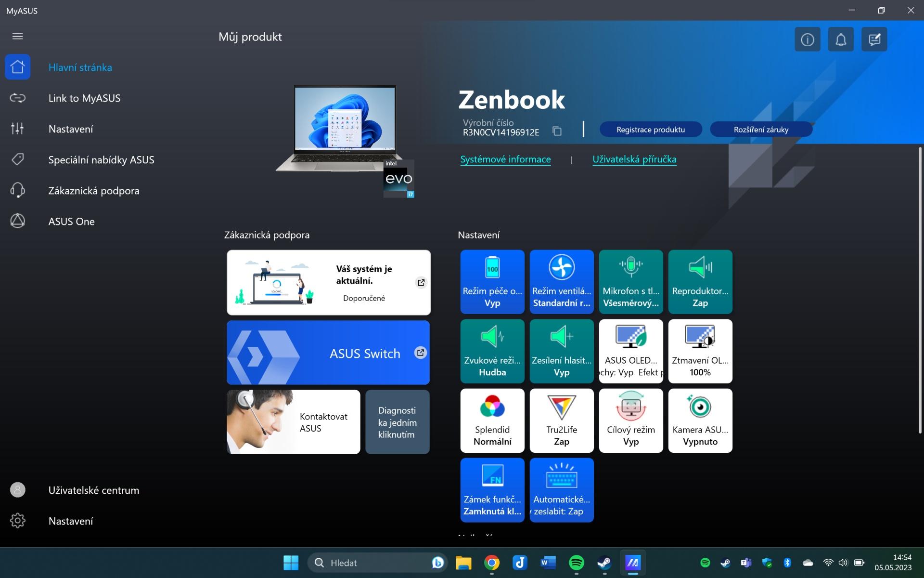Click Rozšíření záruky button
Image resolution: width=924 pixels, height=578 pixels.
click(x=761, y=130)
